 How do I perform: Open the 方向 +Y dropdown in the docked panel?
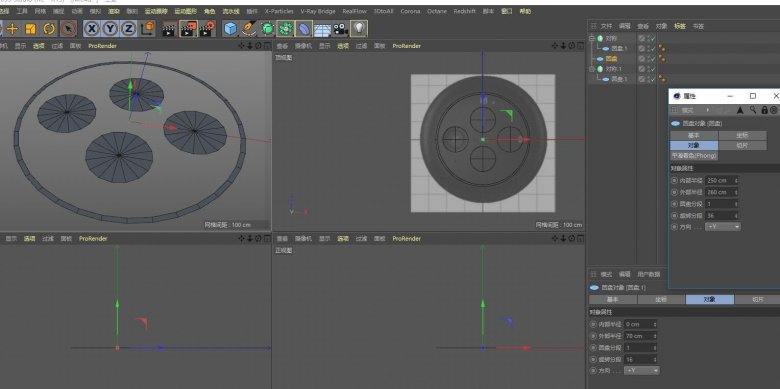[x=642, y=371]
